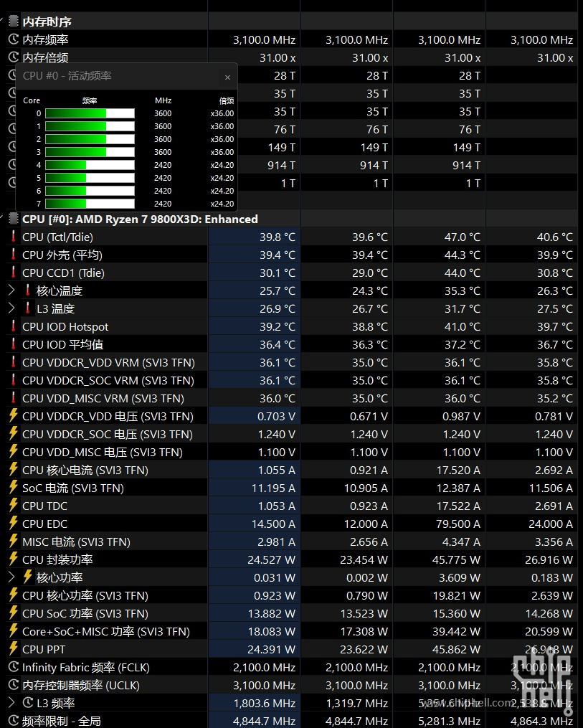This screenshot has width=583, height=728.
Task: Click lightning icon for CPU EDC
Action: [14, 524]
